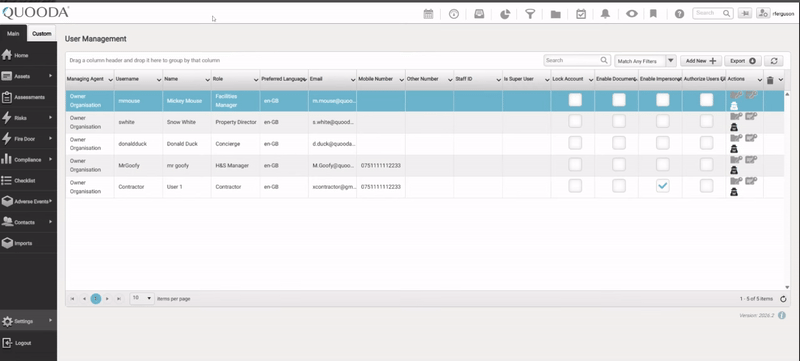Click the refresh grid button
This screenshot has width=800, height=361.
pos(773,61)
